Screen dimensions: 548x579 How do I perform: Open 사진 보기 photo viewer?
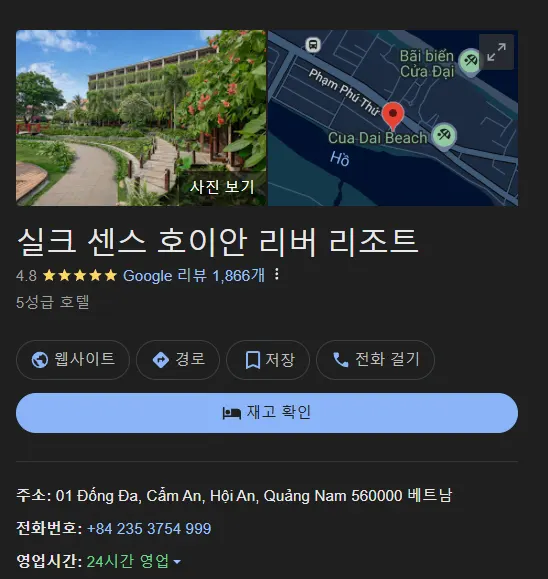(x=222, y=187)
